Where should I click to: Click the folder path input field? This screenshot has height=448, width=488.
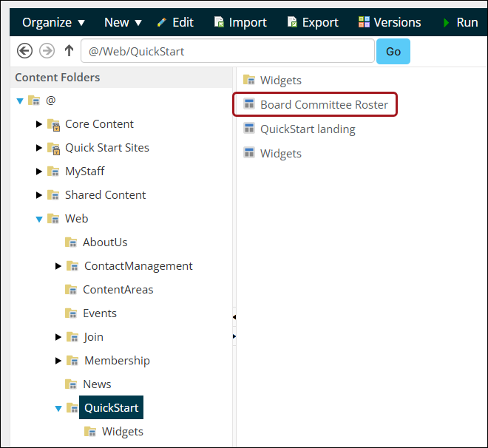click(227, 51)
